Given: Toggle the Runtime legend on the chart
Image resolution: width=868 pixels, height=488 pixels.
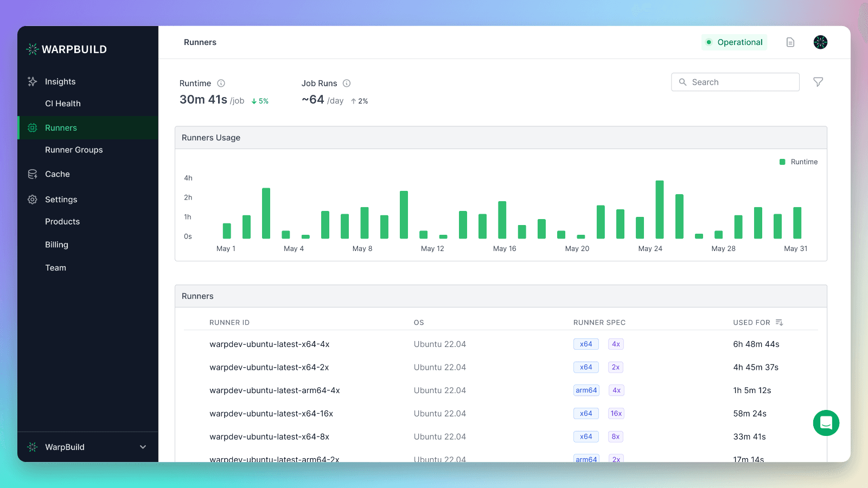Looking at the screenshot, I should pyautogui.click(x=799, y=161).
